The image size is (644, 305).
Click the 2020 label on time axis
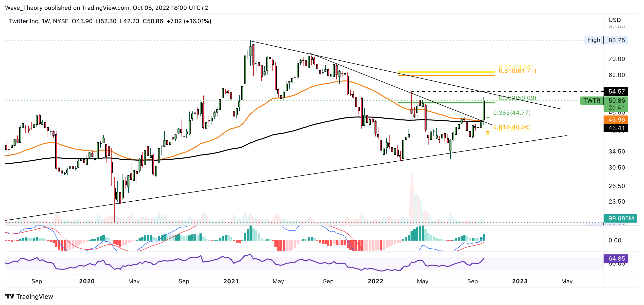(x=87, y=281)
